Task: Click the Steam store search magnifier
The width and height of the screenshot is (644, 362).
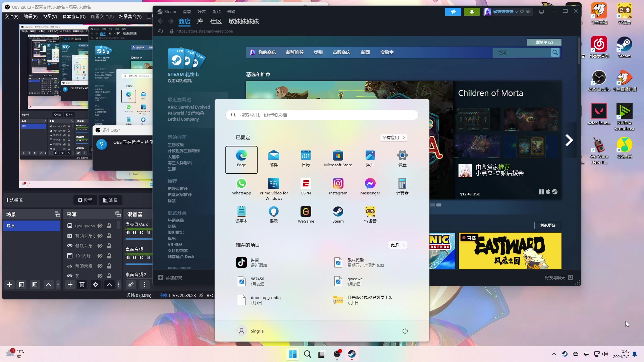Action: coord(555,53)
